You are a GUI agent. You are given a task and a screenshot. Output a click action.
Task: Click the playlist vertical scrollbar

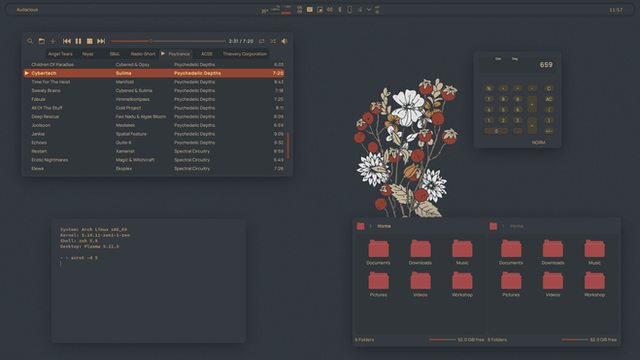[x=288, y=145]
